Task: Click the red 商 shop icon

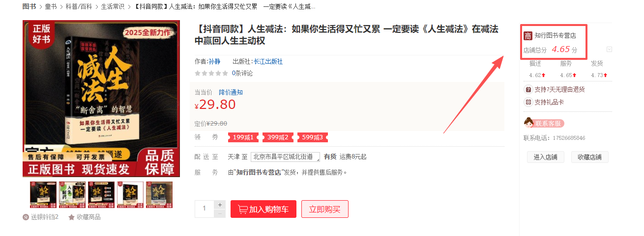Action: click(x=528, y=36)
